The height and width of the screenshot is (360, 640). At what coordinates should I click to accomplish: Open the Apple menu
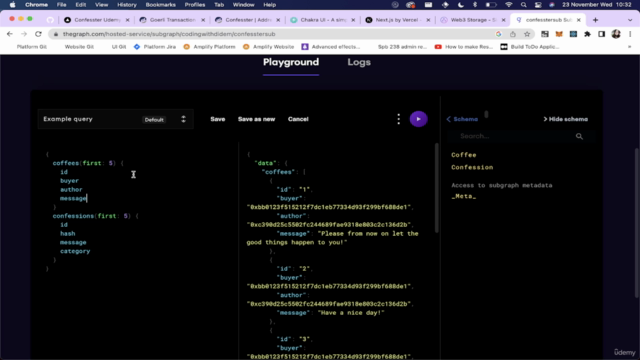tap(12, 5)
